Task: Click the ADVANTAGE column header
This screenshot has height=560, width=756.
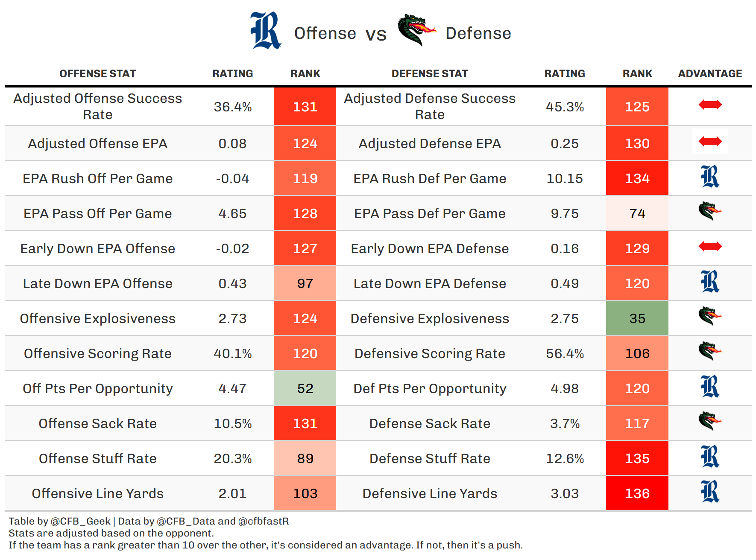Action: (x=710, y=74)
